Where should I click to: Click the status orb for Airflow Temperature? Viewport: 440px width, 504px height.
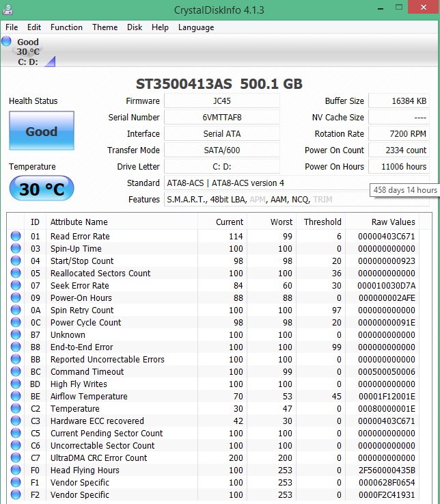click(x=16, y=396)
